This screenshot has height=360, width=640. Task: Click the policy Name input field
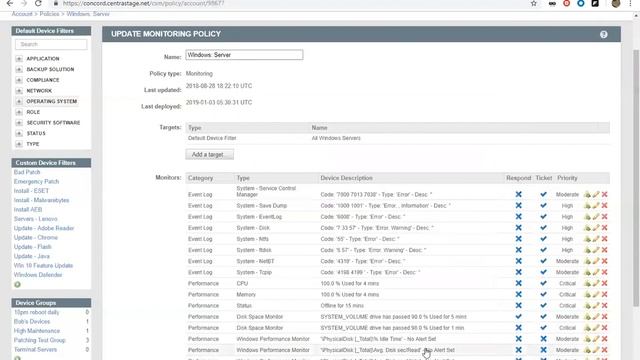[x=244, y=55]
